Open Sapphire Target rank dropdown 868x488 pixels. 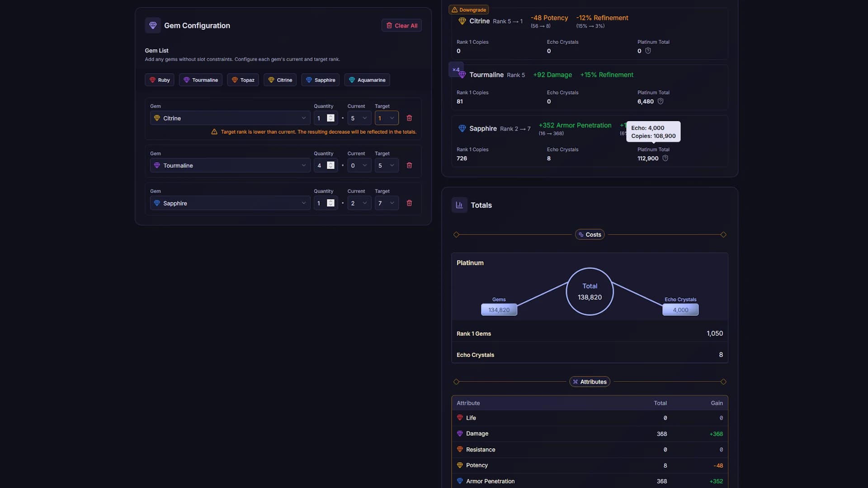(387, 203)
